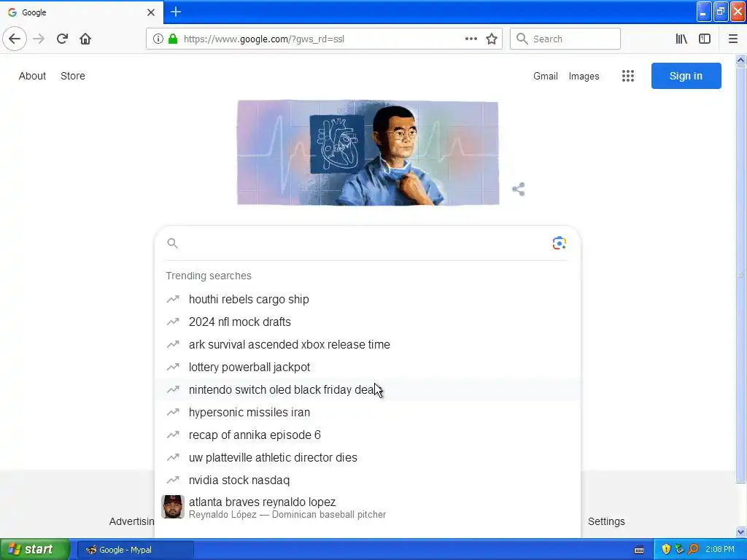The image size is (747, 560).
Task: Focus the Google search input field
Action: [365, 244]
